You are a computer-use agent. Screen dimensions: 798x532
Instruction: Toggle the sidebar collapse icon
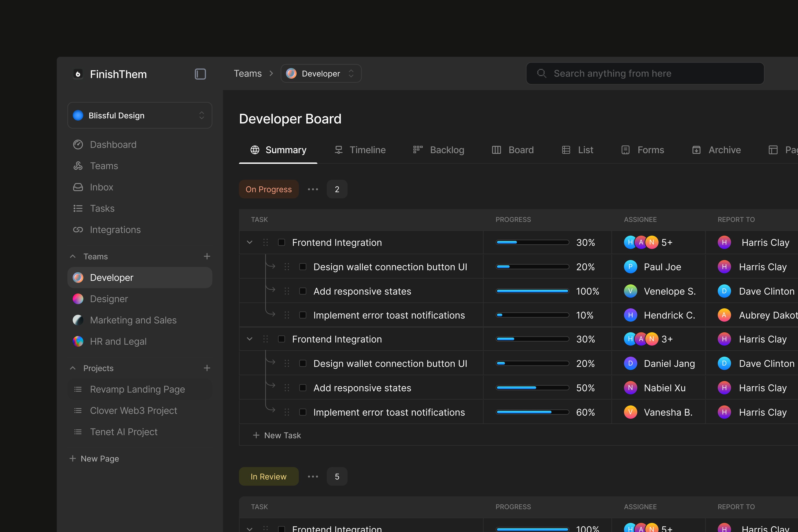(x=200, y=74)
